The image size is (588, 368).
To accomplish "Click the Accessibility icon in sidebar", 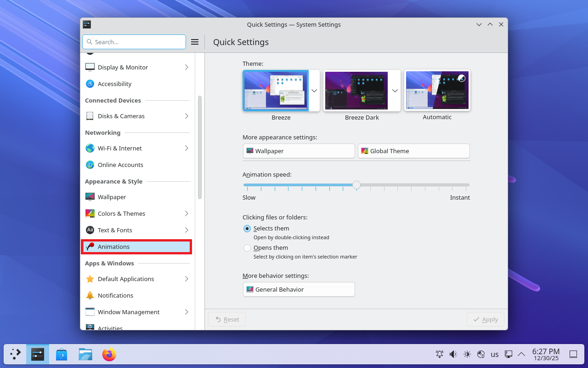I will pyautogui.click(x=90, y=84).
